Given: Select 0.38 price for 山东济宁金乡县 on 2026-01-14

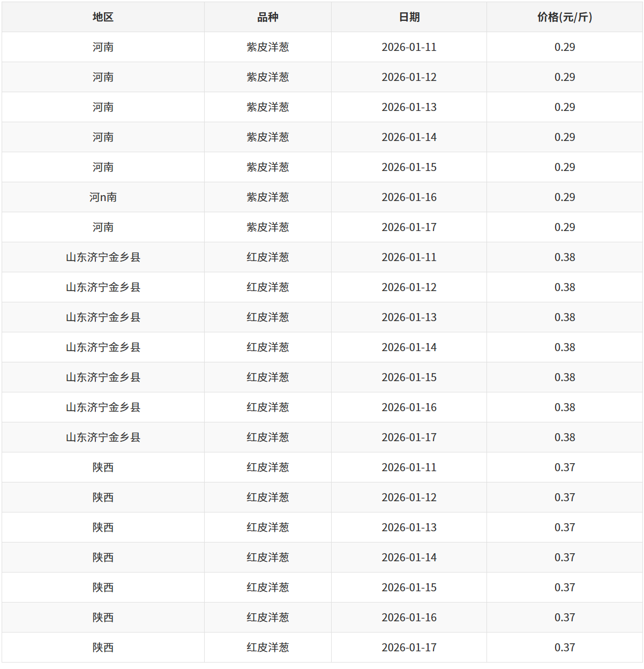Looking at the screenshot, I should point(564,347).
